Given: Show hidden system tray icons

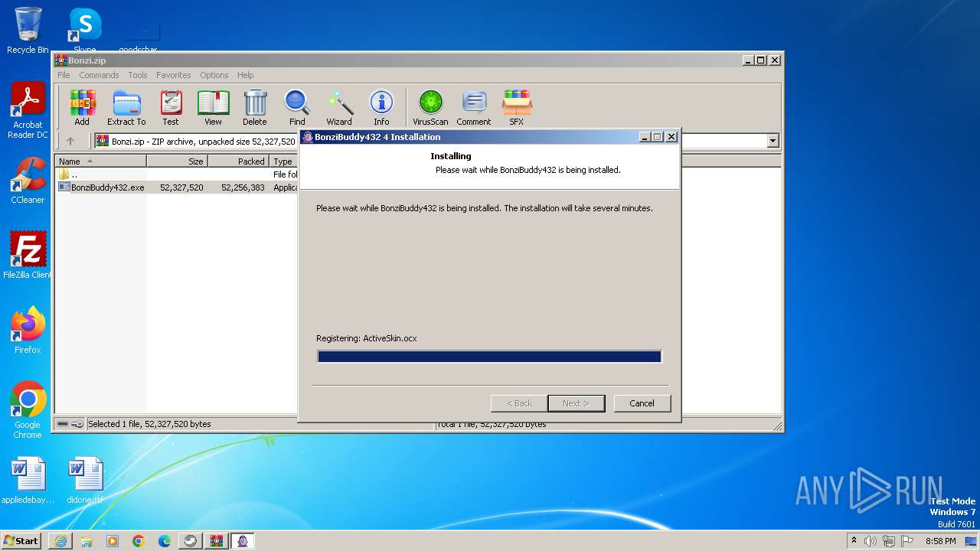Looking at the screenshot, I should click(x=854, y=541).
